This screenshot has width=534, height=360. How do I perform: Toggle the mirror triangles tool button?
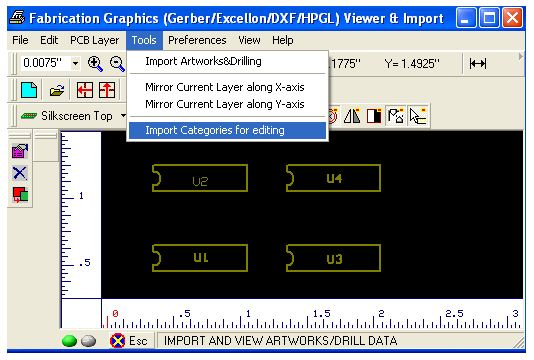[352, 116]
